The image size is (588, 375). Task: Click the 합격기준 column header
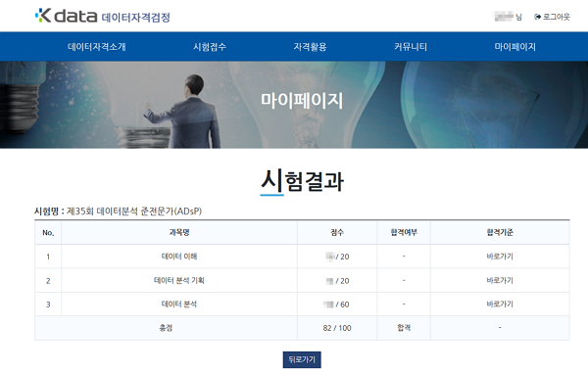[500, 233]
